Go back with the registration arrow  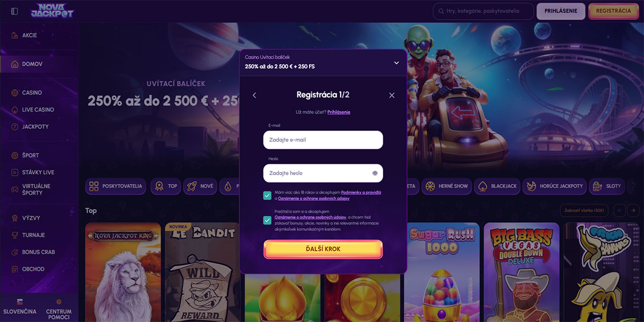point(254,95)
